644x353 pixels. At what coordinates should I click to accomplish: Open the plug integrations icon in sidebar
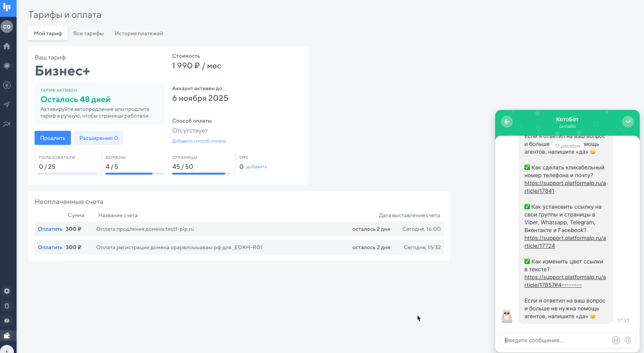pos(7,85)
